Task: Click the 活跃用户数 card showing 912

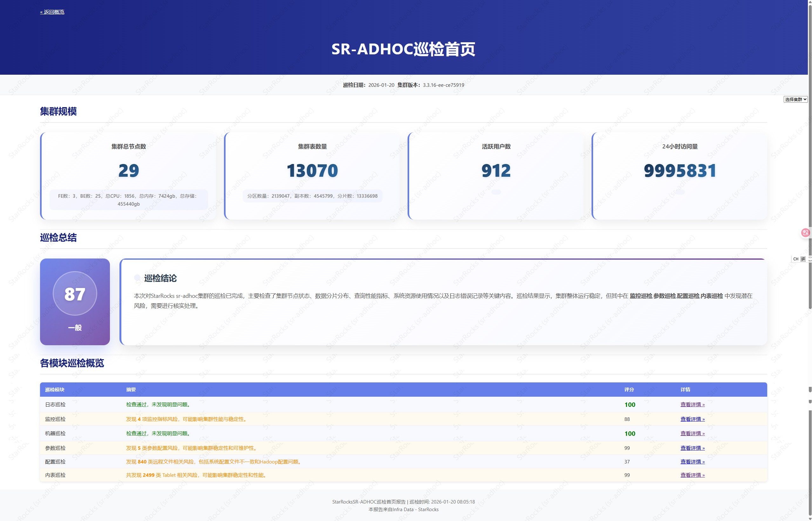Action: [496, 170]
